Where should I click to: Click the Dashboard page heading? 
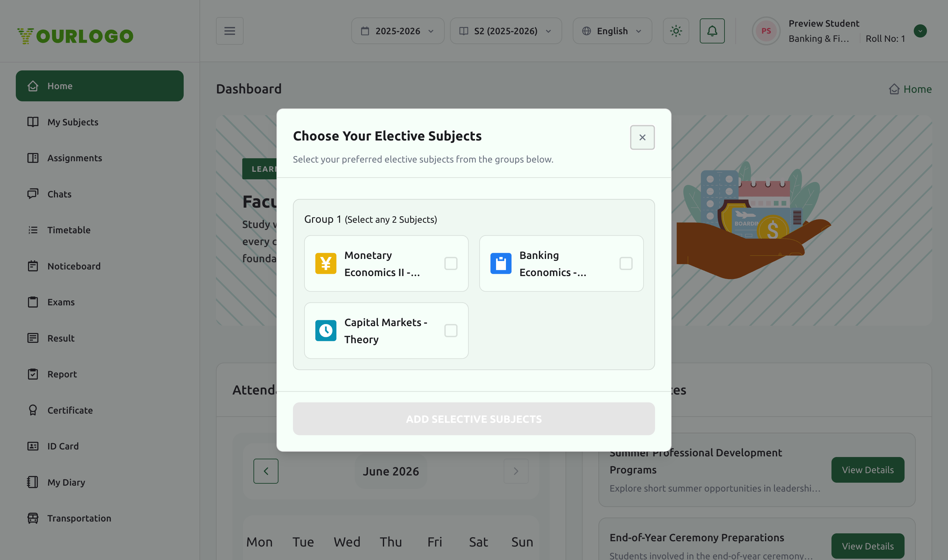click(x=249, y=89)
